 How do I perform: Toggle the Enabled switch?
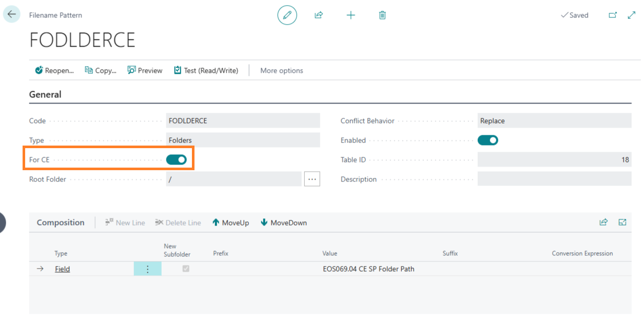[487, 140]
